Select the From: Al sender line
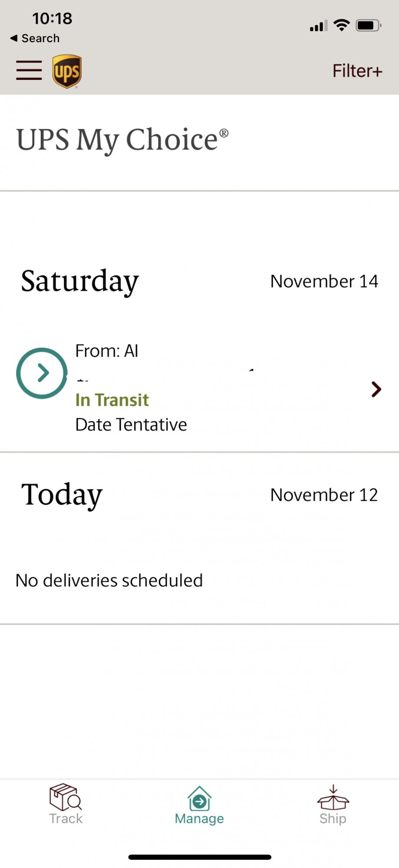399x868 pixels. [107, 351]
